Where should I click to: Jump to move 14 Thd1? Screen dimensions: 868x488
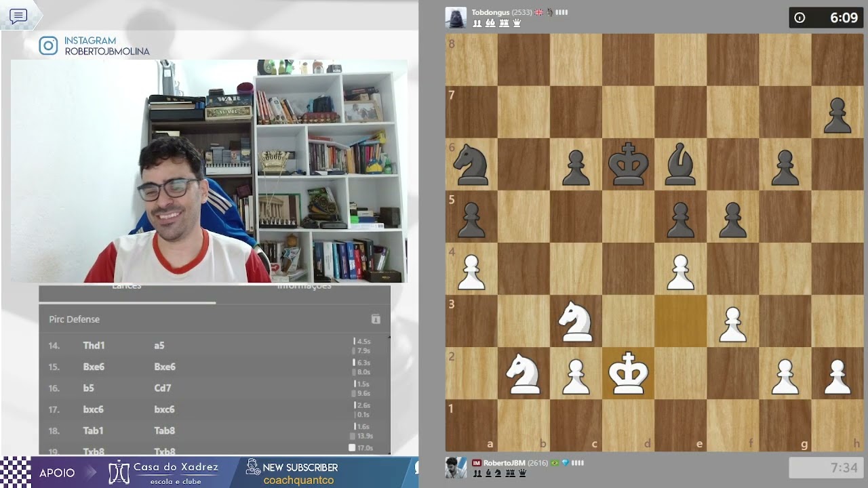(94, 346)
